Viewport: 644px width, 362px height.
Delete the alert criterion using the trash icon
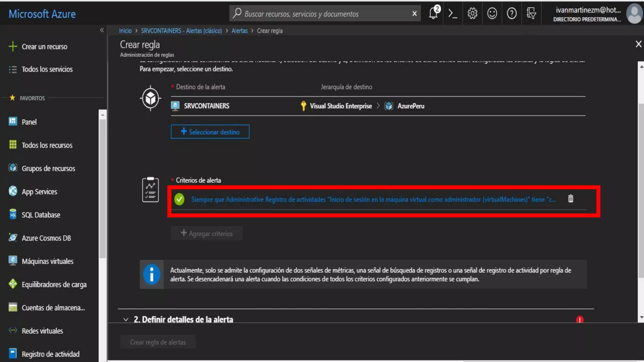coord(570,199)
